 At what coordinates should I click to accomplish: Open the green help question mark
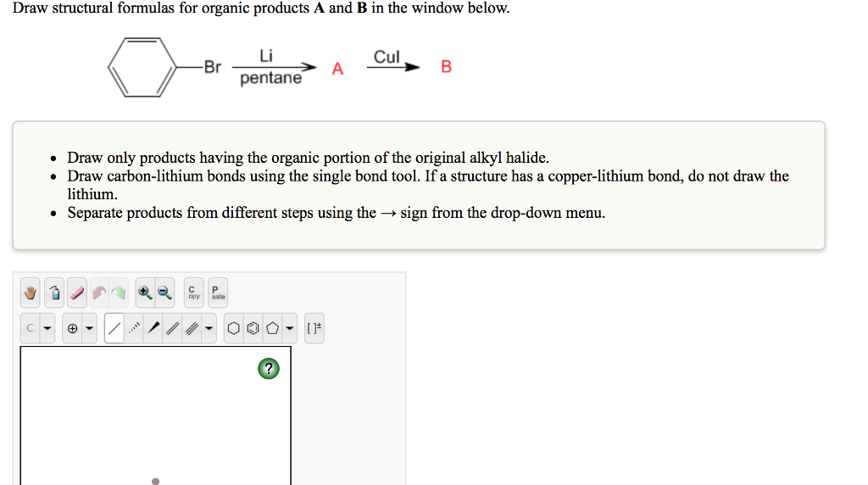pos(269,369)
